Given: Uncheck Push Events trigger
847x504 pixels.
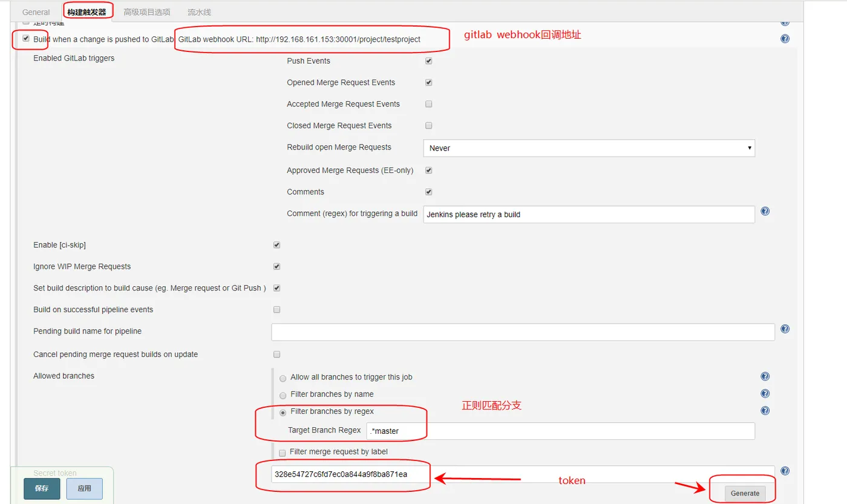Looking at the screenshot, I should point(429,61).
